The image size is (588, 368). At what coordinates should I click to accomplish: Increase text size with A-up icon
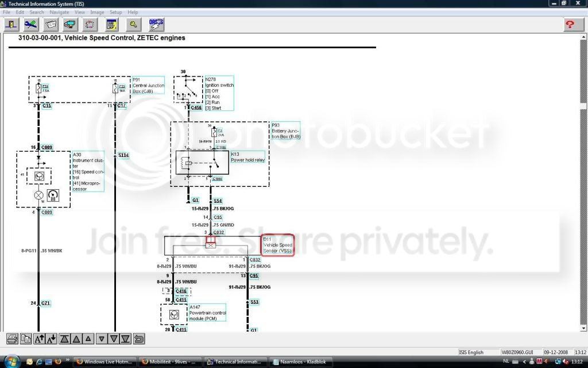[x=40, y=339]
